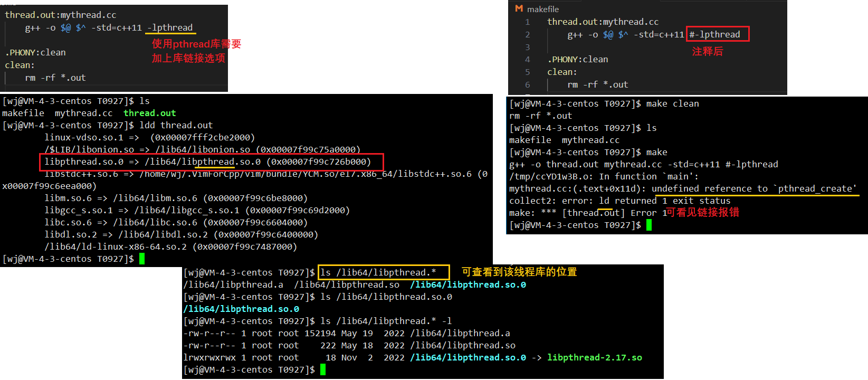Click line number 1 in the makefile gutter
This screenshot has height=380, width=868.
pyautogui.click(x=527, y=22)
